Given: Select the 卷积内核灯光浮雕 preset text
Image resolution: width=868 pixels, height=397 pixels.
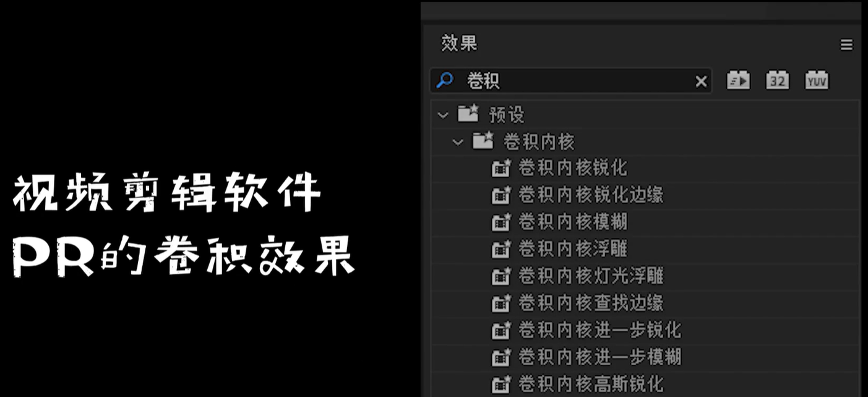Looking at the screenshot, I should tap(591, 276).
